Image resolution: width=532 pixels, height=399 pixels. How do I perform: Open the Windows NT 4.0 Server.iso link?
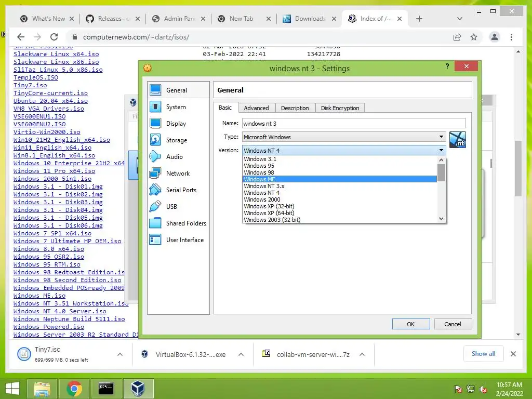60,311
